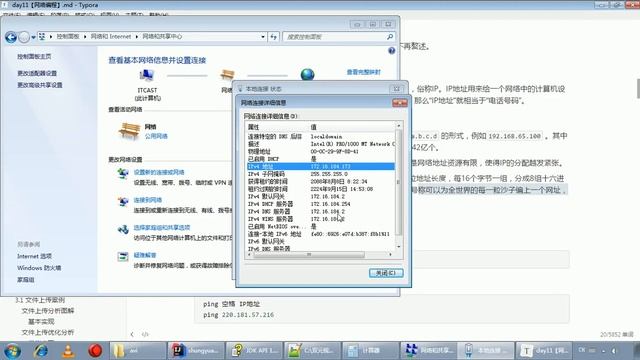
Task: Select the highlighted IPv4 地址 row
Action: tap(321, 167)
